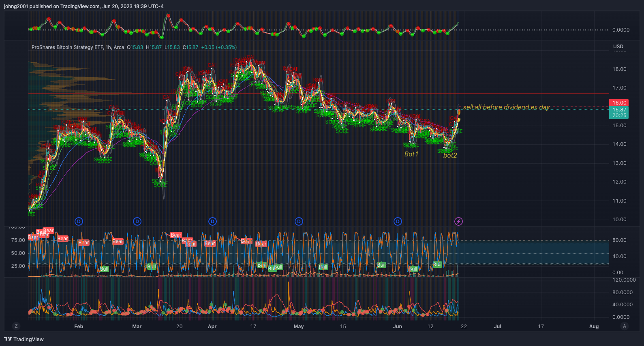Click the Jul date label

(x=497, y=327)
